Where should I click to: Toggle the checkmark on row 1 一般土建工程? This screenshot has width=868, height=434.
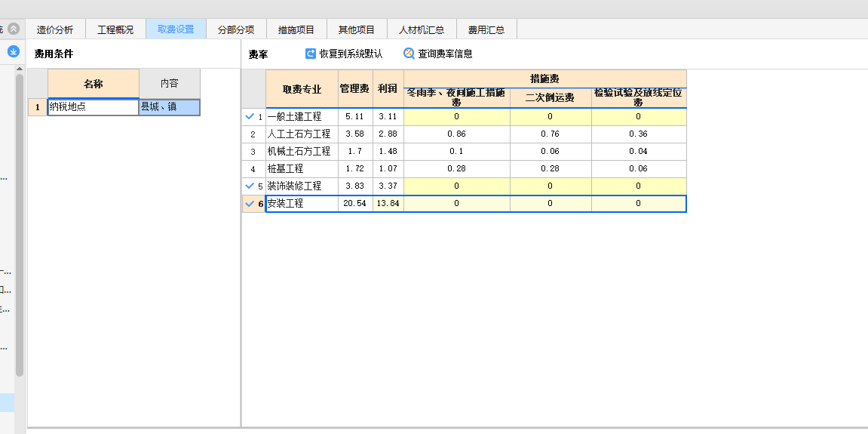coord(250,116)
